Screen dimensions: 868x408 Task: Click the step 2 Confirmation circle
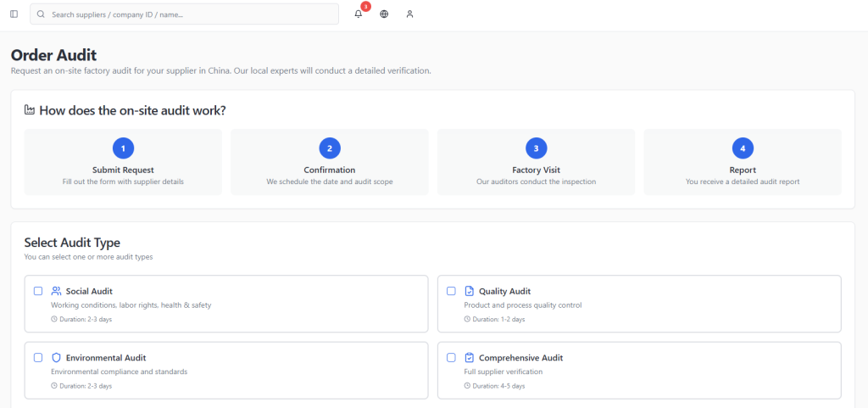click(x=329, y=148)
